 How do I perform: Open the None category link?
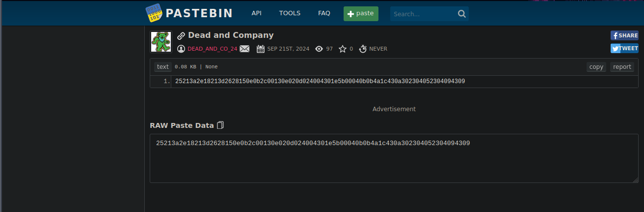[212, 67]
